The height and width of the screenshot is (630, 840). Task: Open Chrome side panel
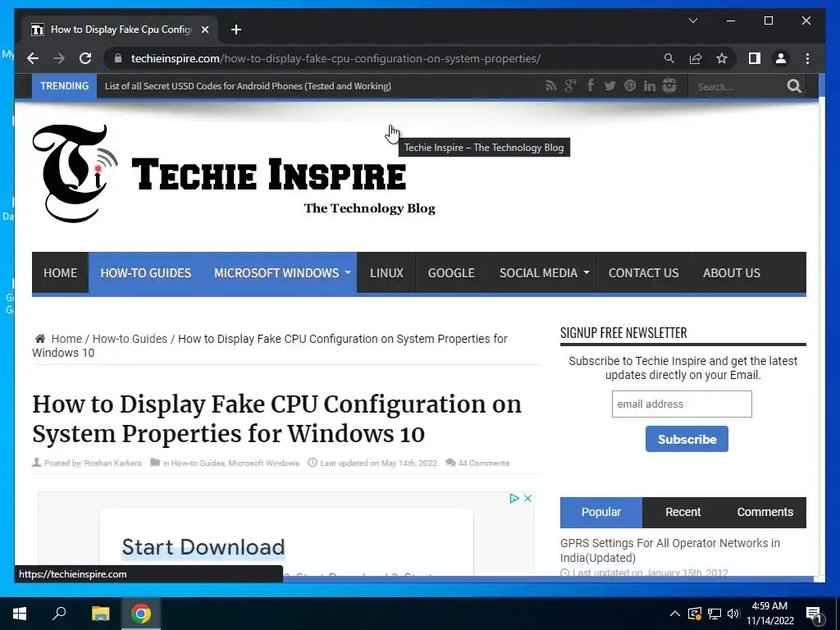tap(755, 58)
